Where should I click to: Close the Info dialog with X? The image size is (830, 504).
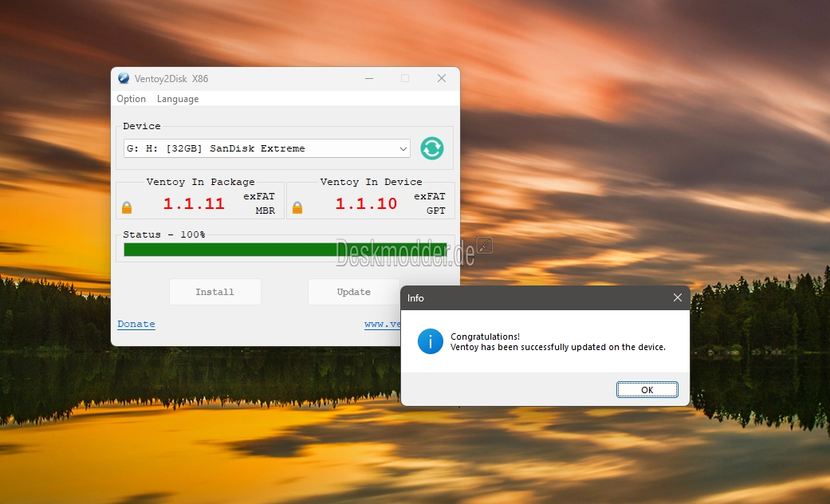click(x=677, y=297)
